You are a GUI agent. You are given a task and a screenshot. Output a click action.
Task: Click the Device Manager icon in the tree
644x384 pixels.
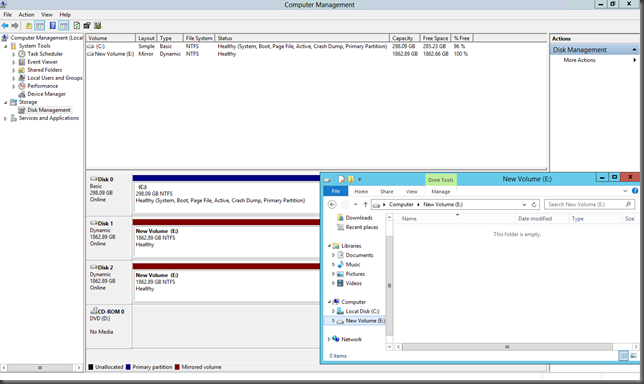pos(22,94)
